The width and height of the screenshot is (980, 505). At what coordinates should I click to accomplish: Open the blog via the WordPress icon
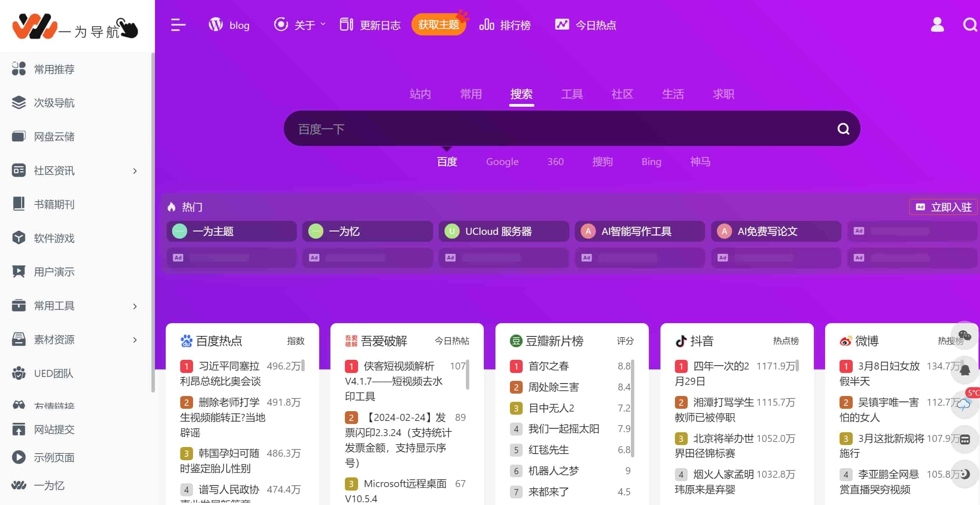click(x=216, y=25)
